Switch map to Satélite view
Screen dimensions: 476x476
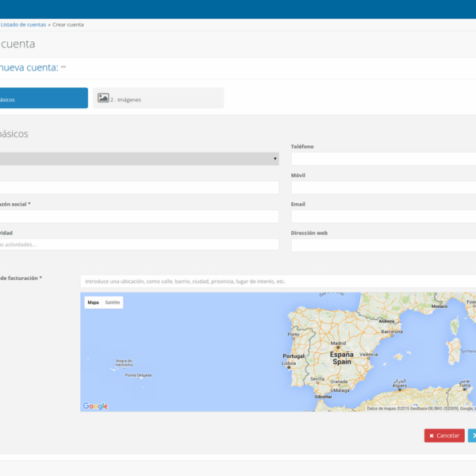click(x=113, y=302)
